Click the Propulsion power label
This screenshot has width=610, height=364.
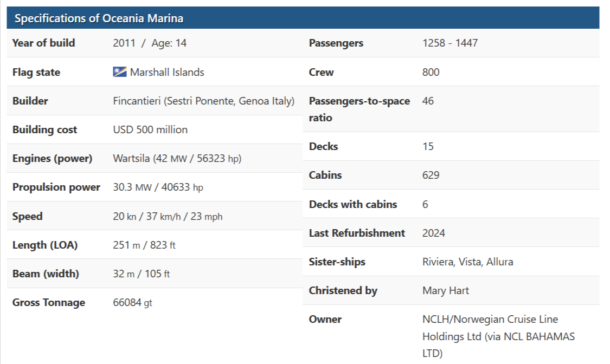click(x=56, y=187)
